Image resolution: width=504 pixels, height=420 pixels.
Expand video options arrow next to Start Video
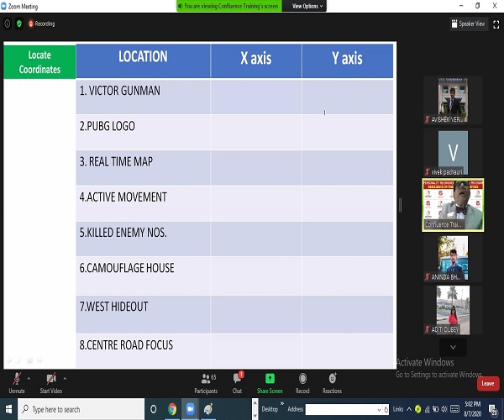coord(65,379)
